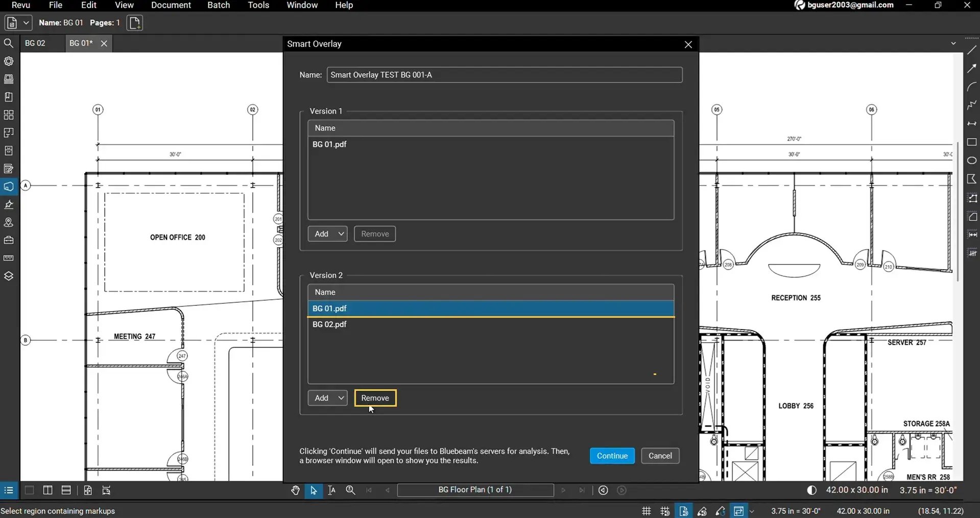Toggle Snap to Markup in status bar

(x=702, y=511)
